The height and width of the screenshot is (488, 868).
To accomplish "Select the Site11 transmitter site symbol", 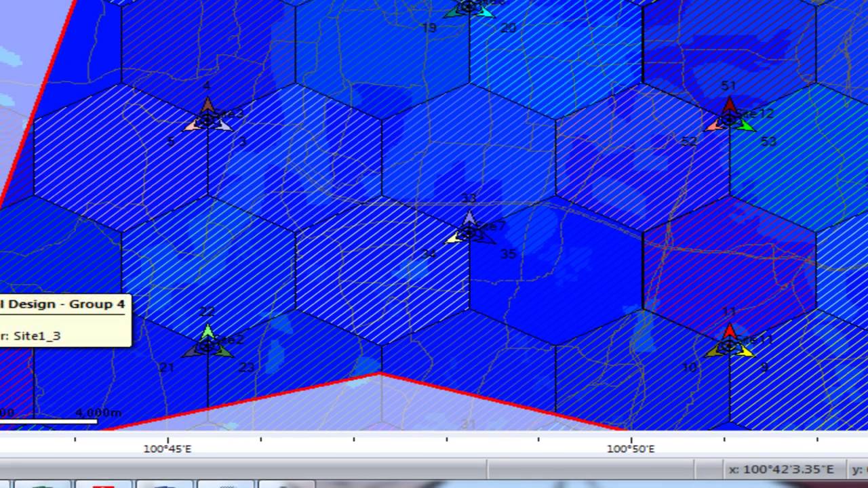I will point(729,346).
